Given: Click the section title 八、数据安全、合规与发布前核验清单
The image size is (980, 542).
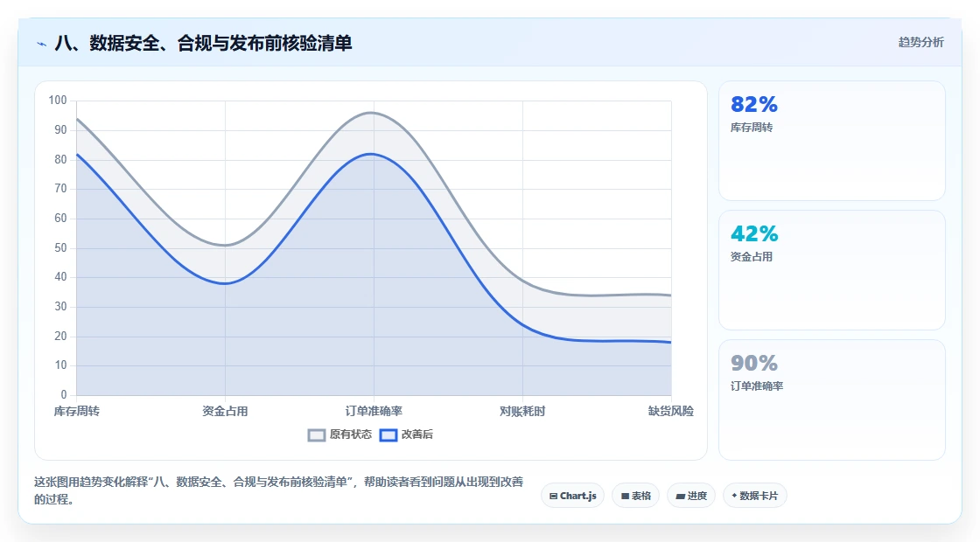Looking at the screenshot, I should [x=203, y=43].
